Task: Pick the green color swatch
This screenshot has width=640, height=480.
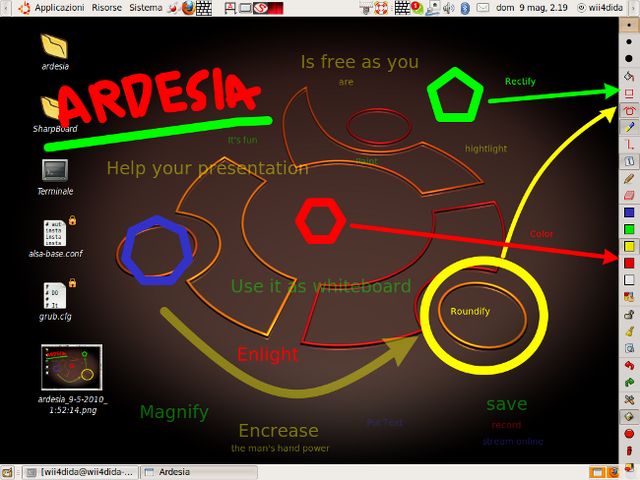Action: [629, 229]
